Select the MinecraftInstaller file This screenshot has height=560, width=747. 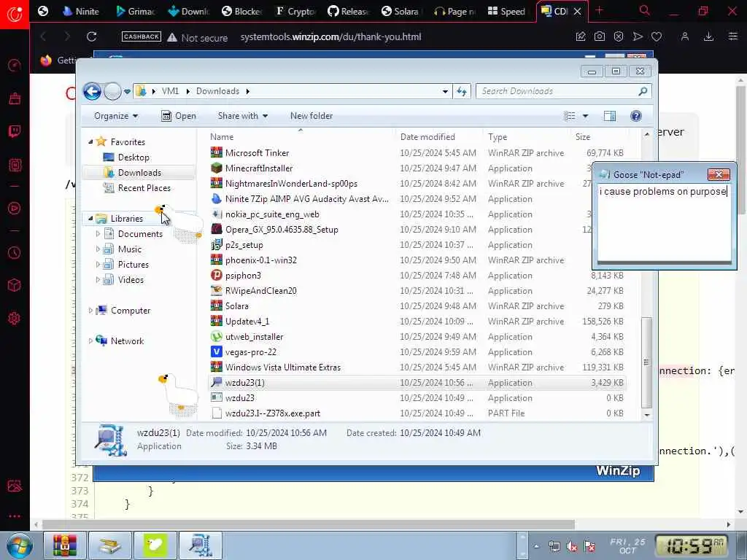click(259, 168)
